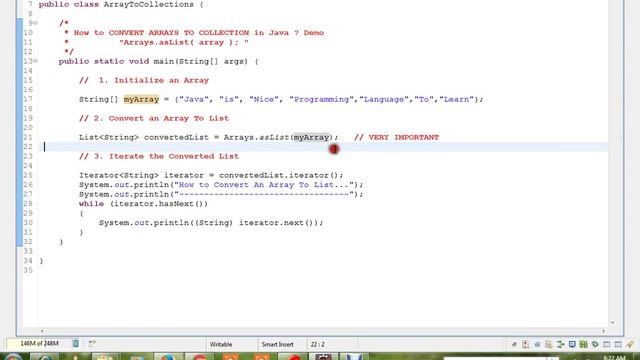The height and width of the screenshot is (360, 640).
Task: Click the horizontal scrollbar right arrow
Action: point(604,331)
